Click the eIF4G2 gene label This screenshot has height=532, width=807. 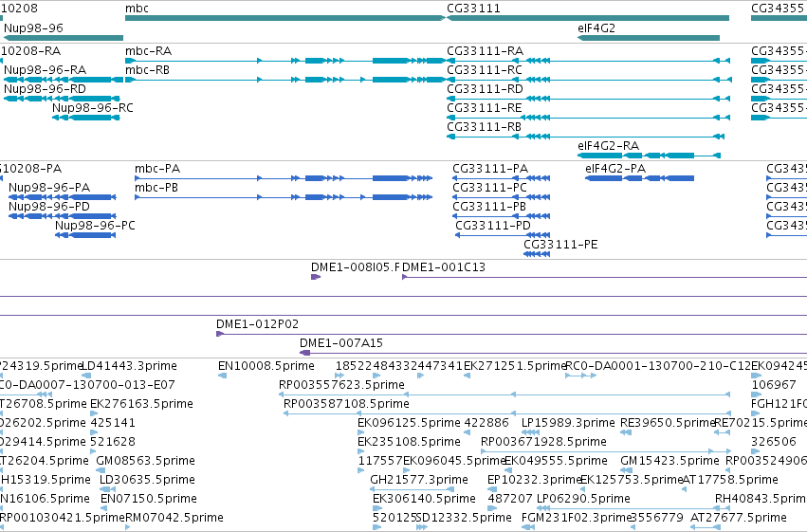coord(596,28)
